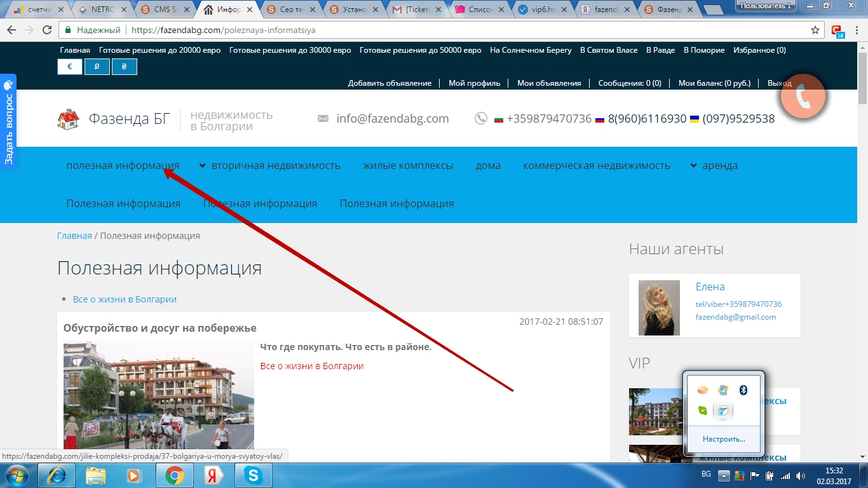Click the Выход logout link
This screenshot has height=488, width=868.
(x=779, y=83)
